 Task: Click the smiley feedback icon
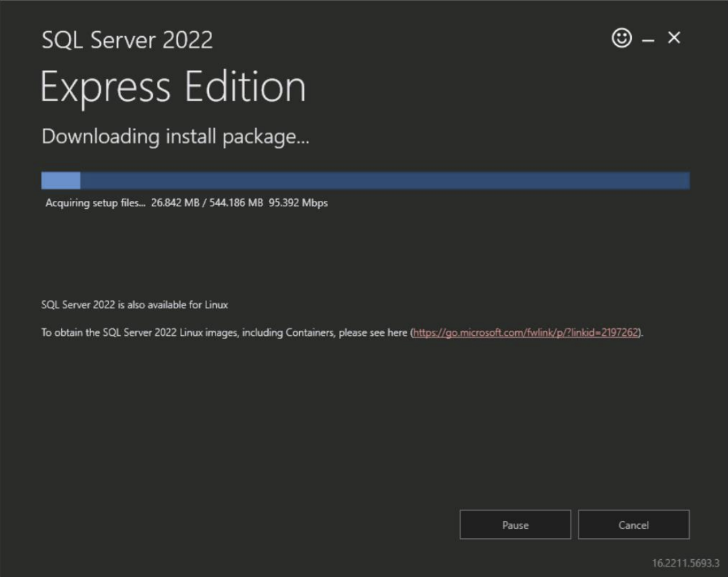(x=622, y=38)
